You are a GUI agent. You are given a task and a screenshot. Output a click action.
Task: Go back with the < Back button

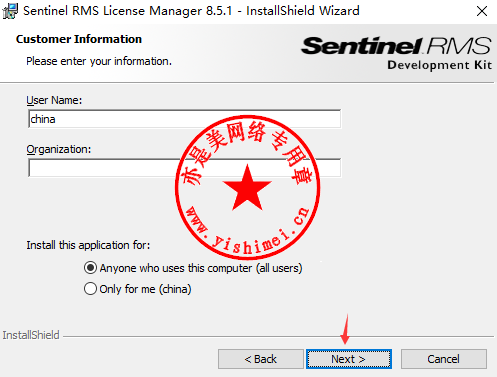tap(261, 359)
